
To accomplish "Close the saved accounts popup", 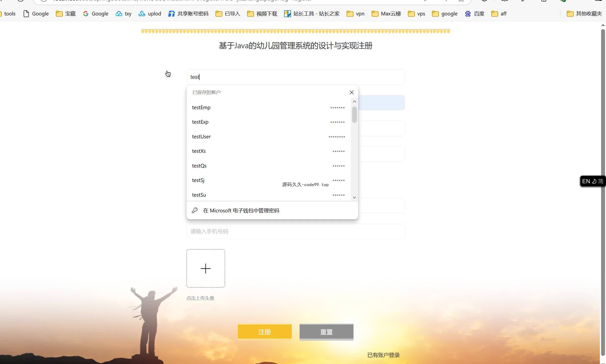I will click(352, 93).
